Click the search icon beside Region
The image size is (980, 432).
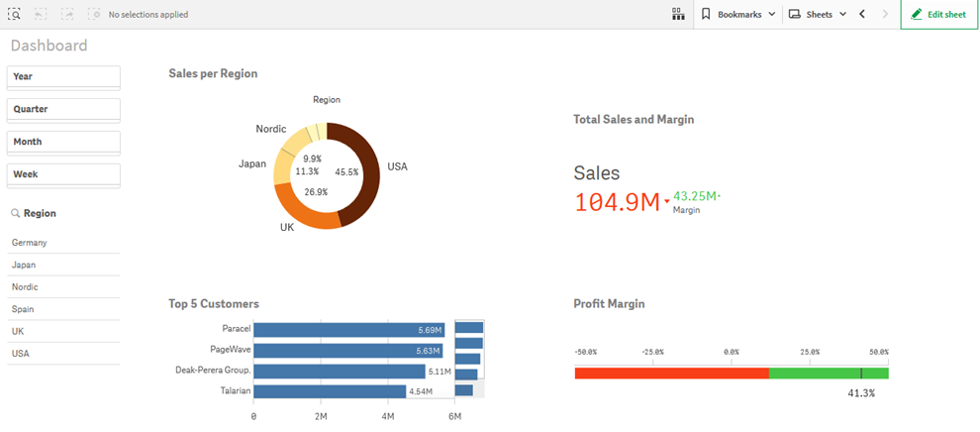point(16,213)
